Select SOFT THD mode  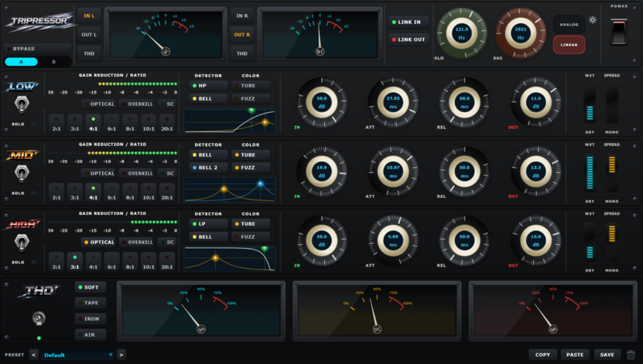point(90,287)
